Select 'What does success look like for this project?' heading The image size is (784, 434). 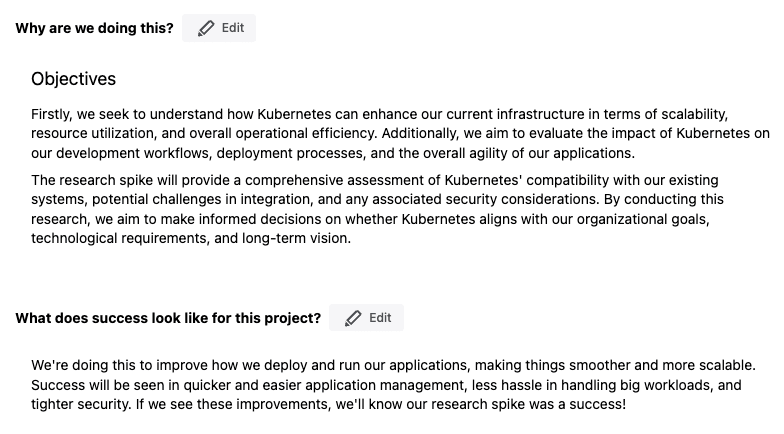tap(168, 318)
